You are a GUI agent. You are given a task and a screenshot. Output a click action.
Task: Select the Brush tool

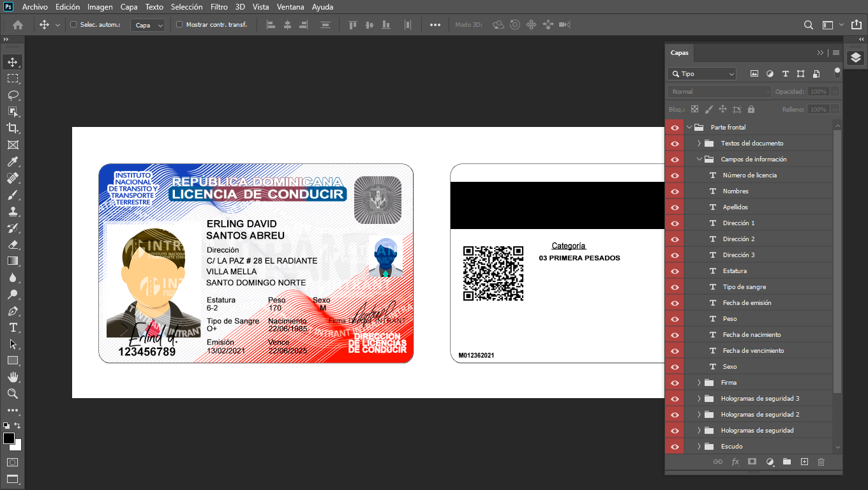(13, 195)
